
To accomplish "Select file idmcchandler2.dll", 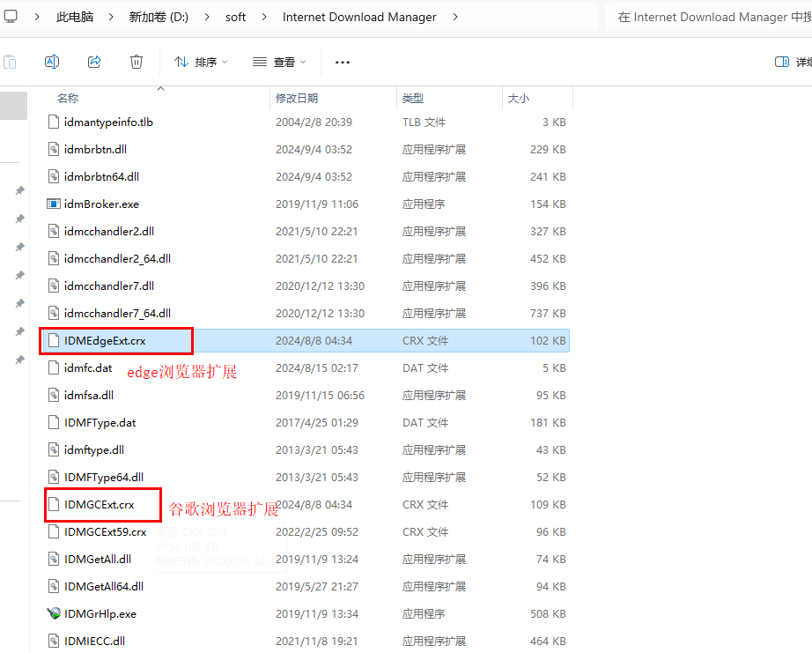I will [x=108, y=232].
